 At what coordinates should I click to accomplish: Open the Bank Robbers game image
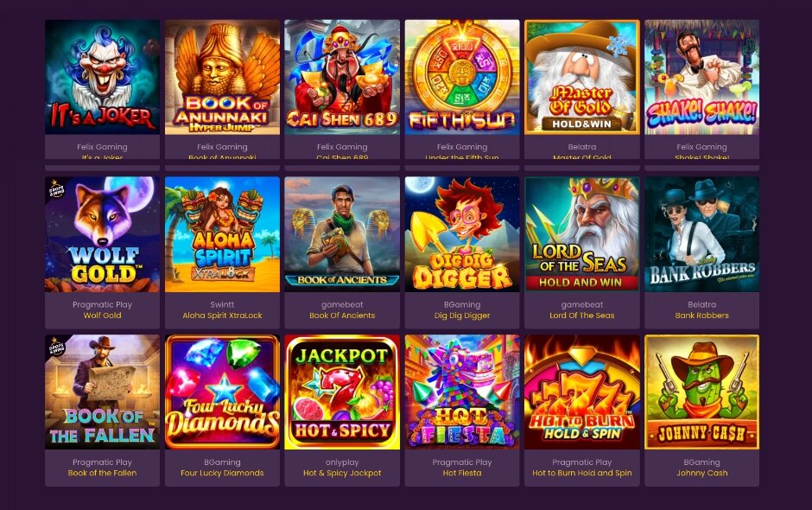701,234
